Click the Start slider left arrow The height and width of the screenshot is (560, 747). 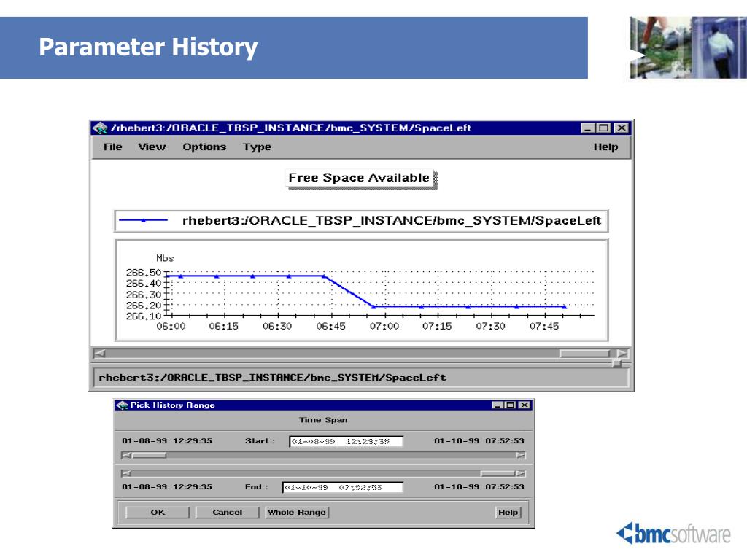tap(126, 455)
